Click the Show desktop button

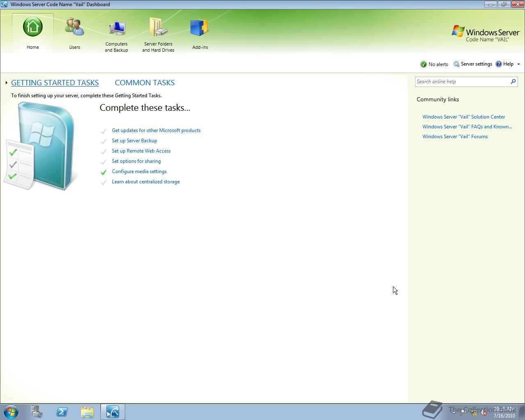click(522, 412)
